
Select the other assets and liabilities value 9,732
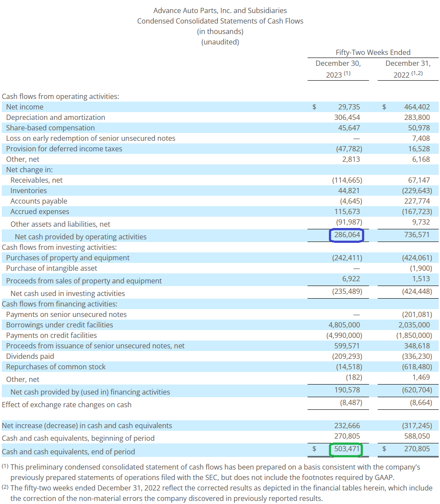click(x=421, y=222)
